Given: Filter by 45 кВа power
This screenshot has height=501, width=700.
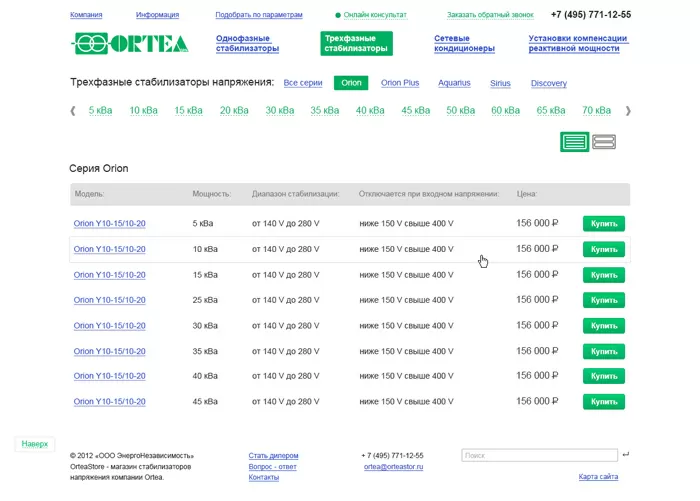Looking at the screenshot, I should pyautogui.click(x=416, y=110).
